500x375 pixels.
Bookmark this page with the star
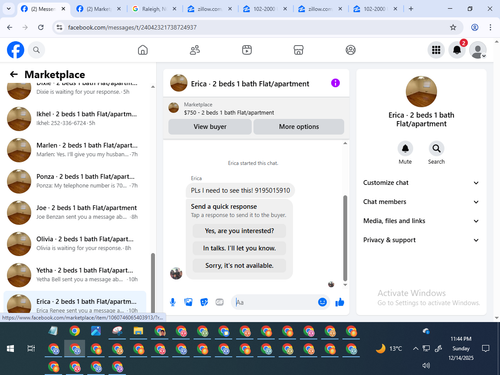coord(453,27)
